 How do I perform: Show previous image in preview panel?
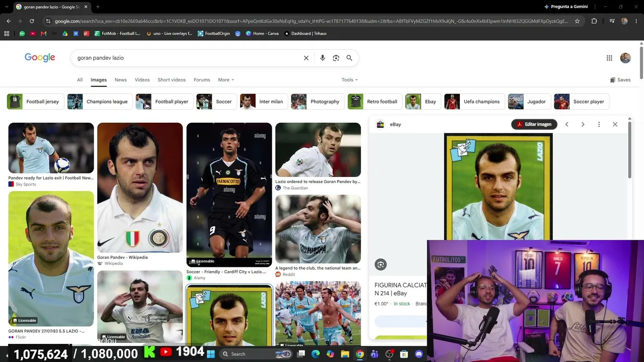coord(567,124)
